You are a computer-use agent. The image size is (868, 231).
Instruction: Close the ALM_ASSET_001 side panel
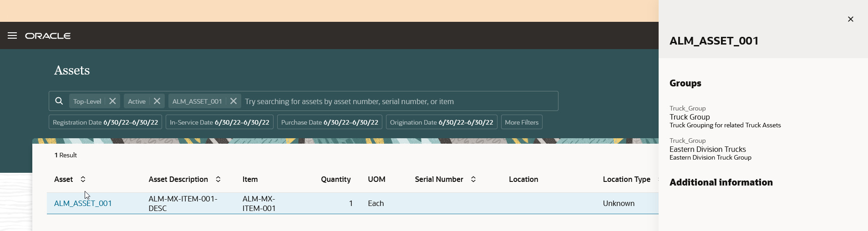[x=850, y=19]
